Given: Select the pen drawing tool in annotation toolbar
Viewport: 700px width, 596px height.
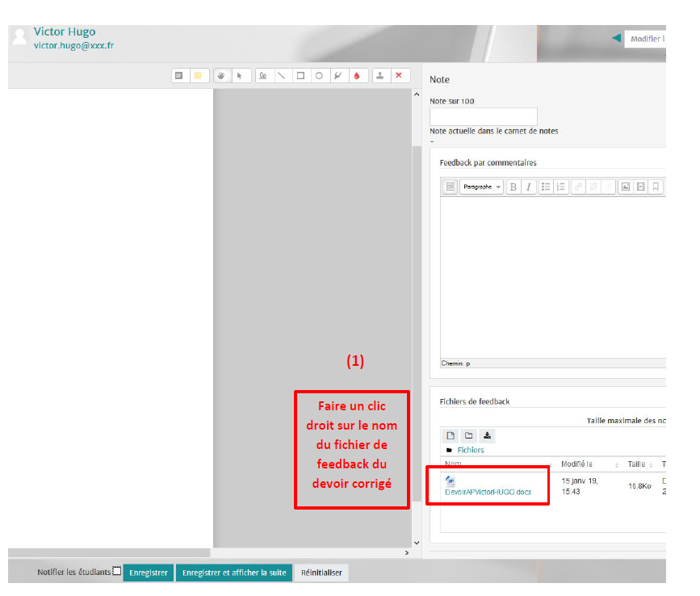Looking at the screenshot, I should click(262, 76).
